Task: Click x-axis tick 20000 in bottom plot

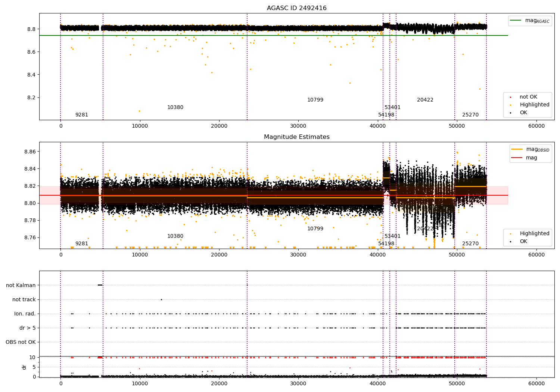Action: tap(219, 383)
